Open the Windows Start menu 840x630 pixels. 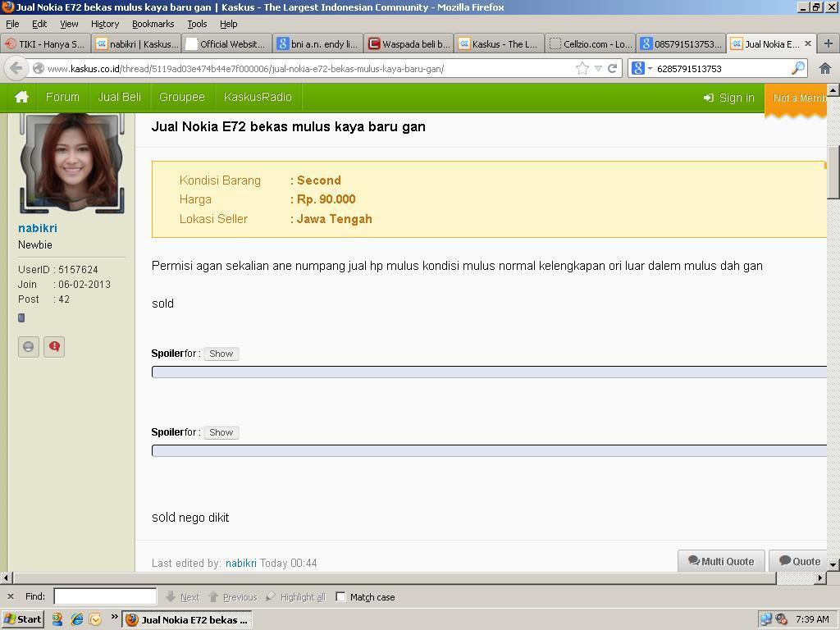(22, 619)
